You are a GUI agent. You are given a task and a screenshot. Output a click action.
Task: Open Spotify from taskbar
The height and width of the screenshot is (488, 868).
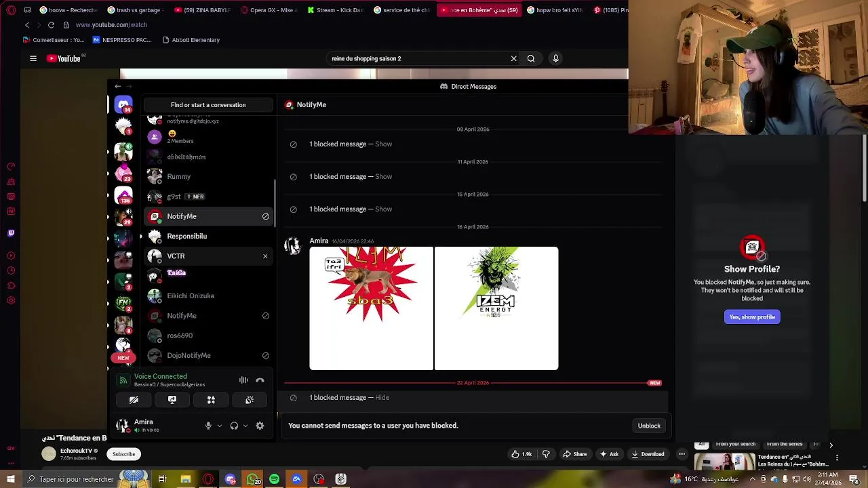274,479
